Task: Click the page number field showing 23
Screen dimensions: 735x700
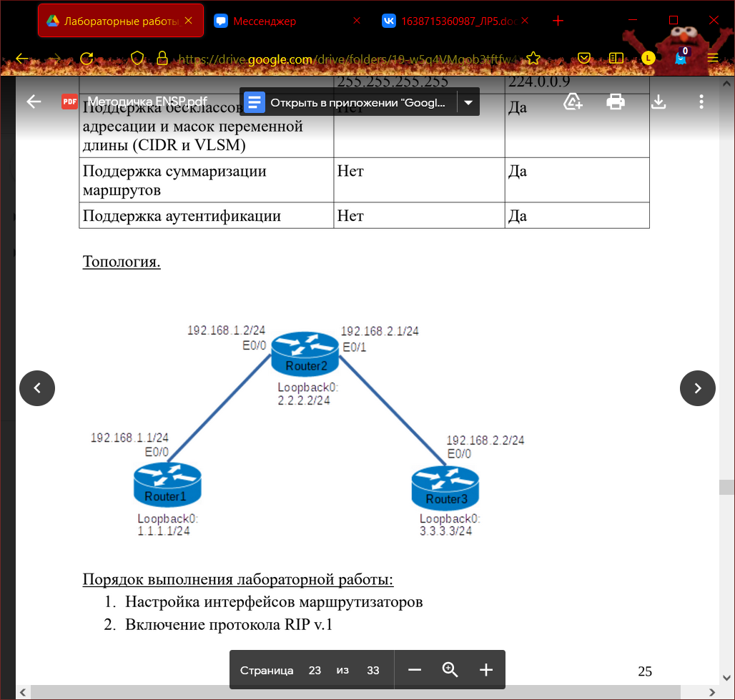Action: [315, 671]
